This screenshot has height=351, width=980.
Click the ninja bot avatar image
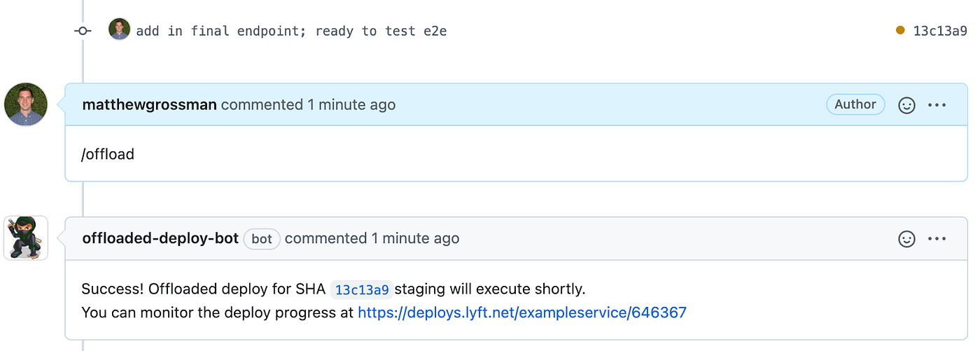tap(26, 238)
